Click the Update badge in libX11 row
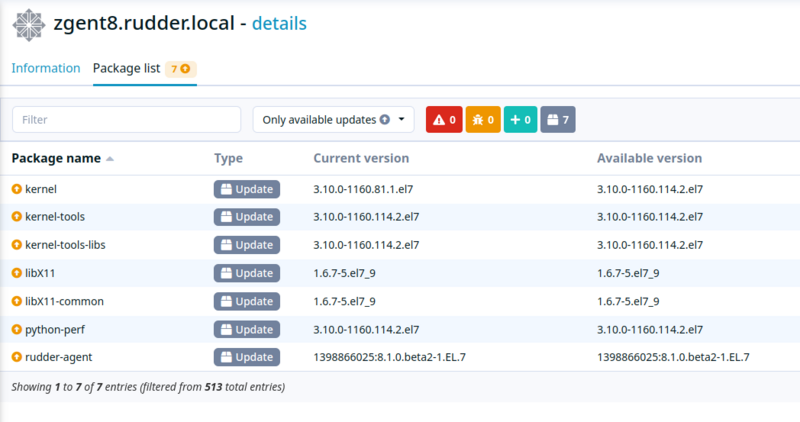Screen dimensions: 800x422 247,273
